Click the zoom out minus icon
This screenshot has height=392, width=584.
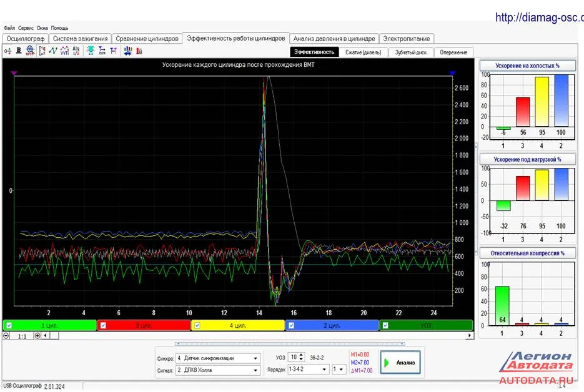(6, 336)
